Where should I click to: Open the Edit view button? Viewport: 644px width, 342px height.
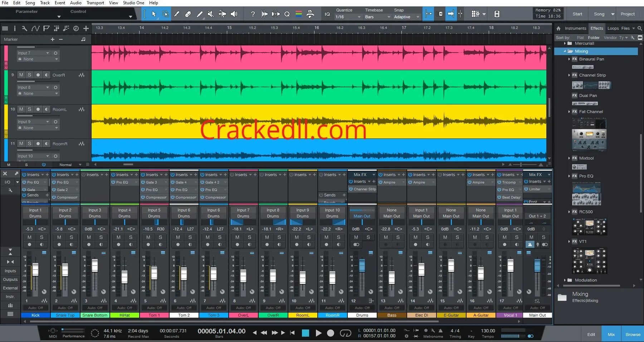591,334
